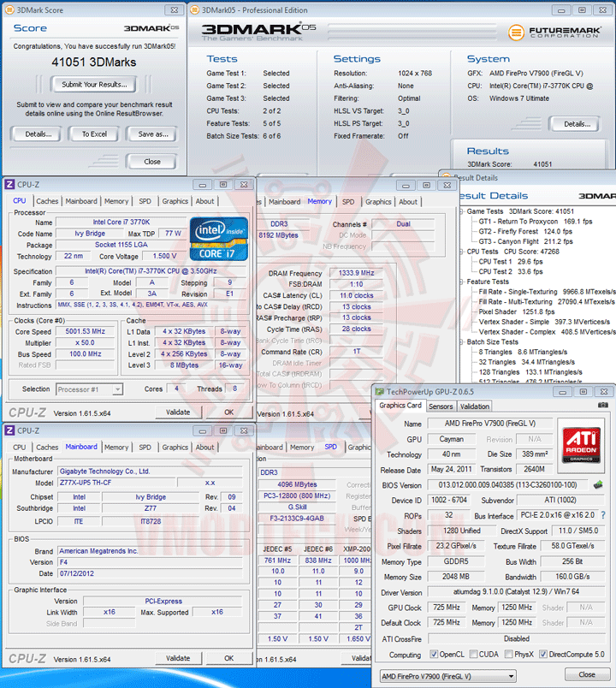Image resolution: width=616 pixels, height=688 pixels.
Task: Open Graphics tab in CPU-Z Memory window
Action: (378, 202)
